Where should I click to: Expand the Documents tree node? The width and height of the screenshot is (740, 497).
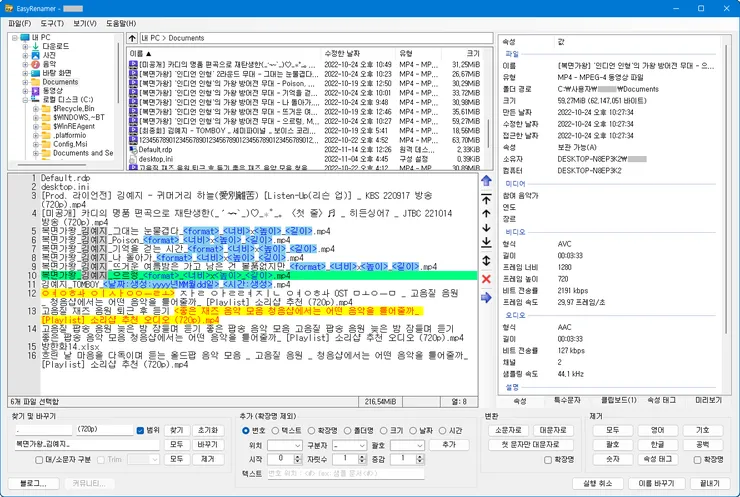(25, 82)
